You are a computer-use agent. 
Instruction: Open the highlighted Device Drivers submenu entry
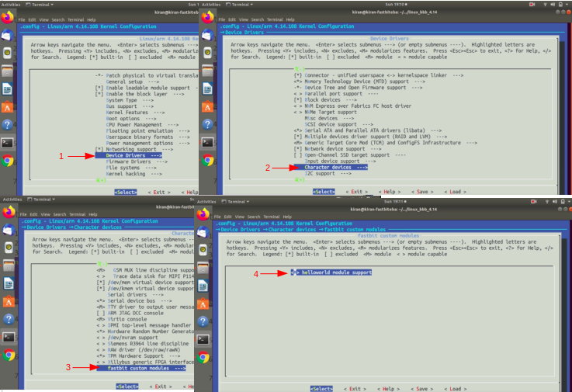tap(128, 155)
